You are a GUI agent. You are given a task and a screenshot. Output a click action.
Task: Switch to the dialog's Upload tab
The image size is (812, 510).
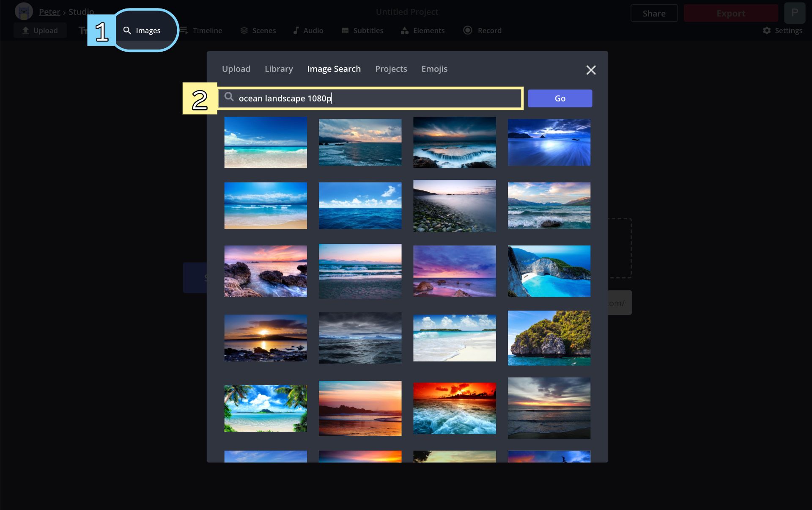[x=236, y=69]
